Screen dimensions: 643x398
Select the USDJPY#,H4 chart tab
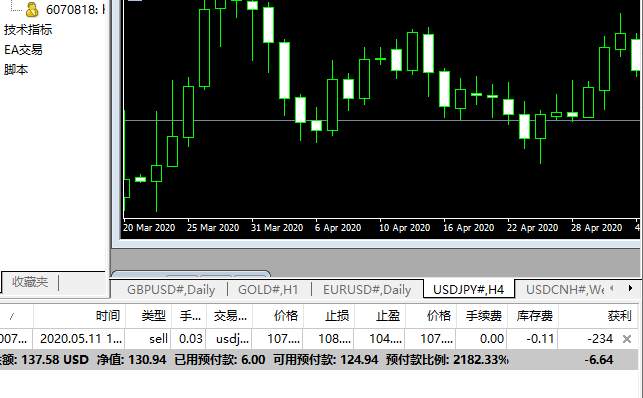point(468,289)
